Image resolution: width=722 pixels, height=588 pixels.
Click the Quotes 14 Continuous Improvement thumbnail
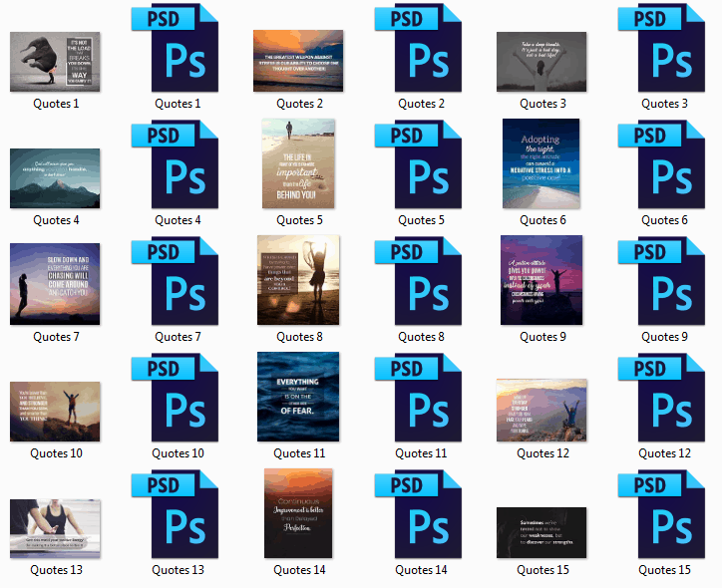click(298, 513)
